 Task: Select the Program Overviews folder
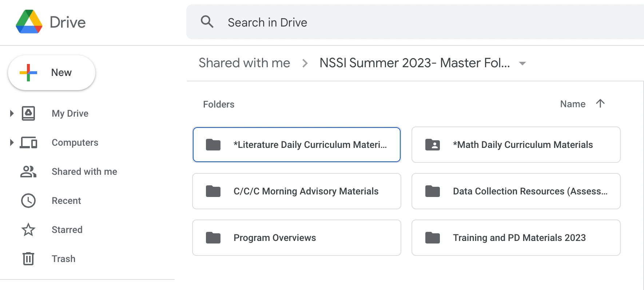297,238
